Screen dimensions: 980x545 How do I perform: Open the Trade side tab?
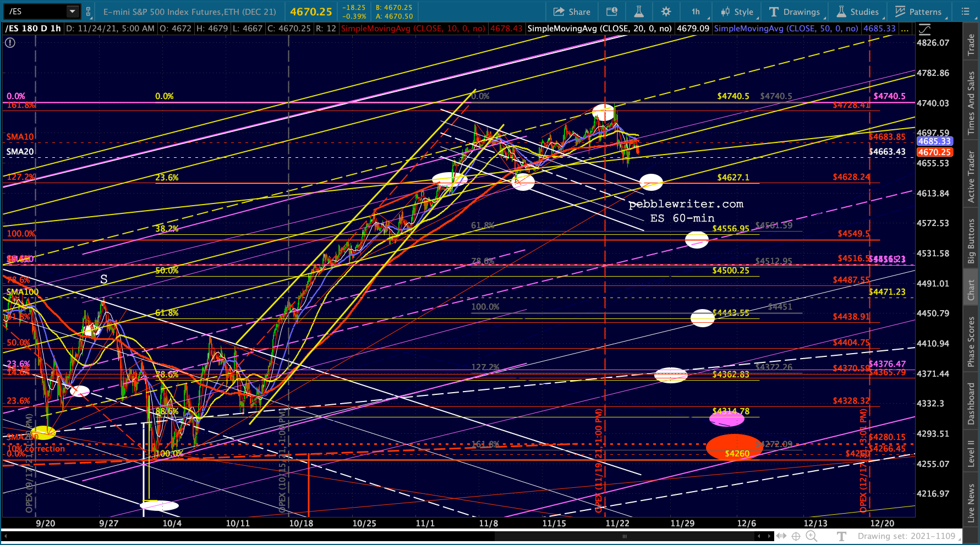971,45
